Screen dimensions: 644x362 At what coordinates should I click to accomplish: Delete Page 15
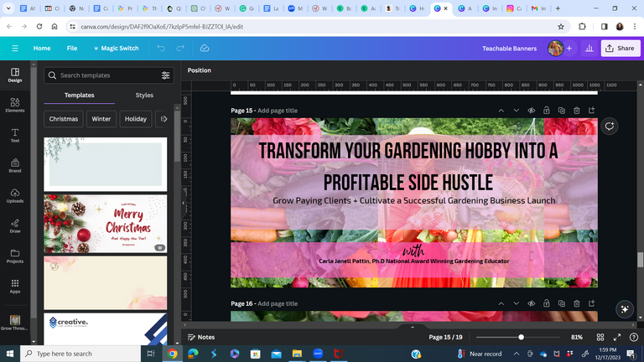pos(577,111)
